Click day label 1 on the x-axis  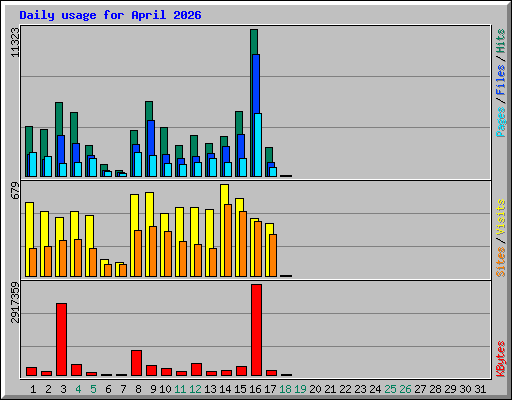point(33,389)
